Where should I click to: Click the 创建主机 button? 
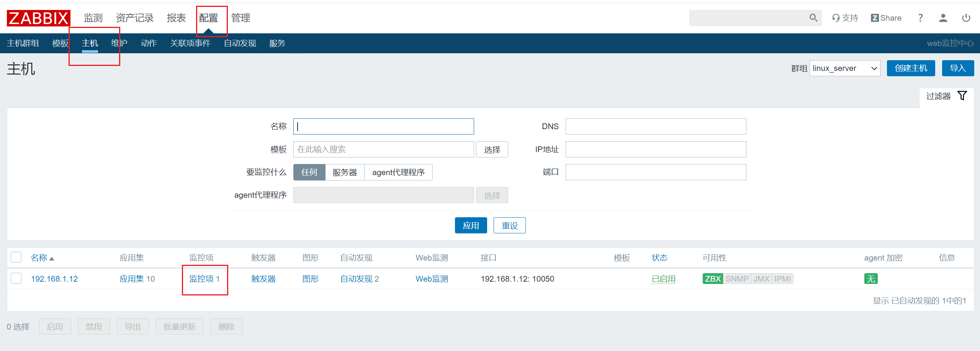911,68
